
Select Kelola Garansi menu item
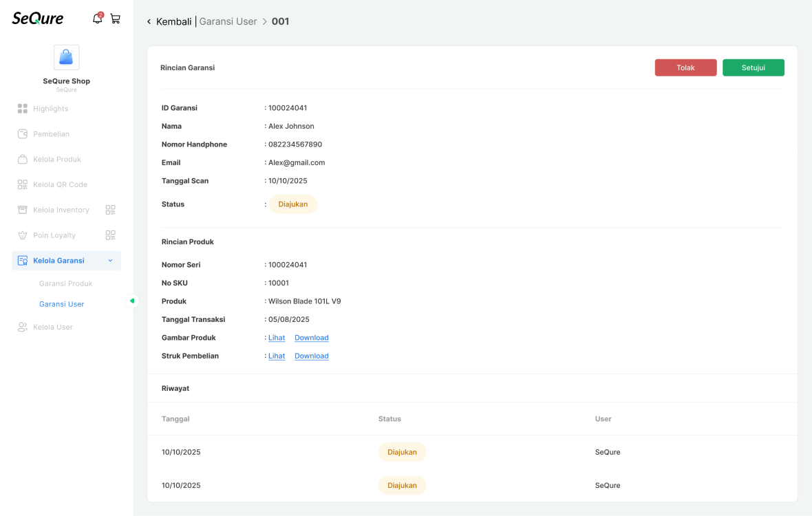[x=66, y=260]
